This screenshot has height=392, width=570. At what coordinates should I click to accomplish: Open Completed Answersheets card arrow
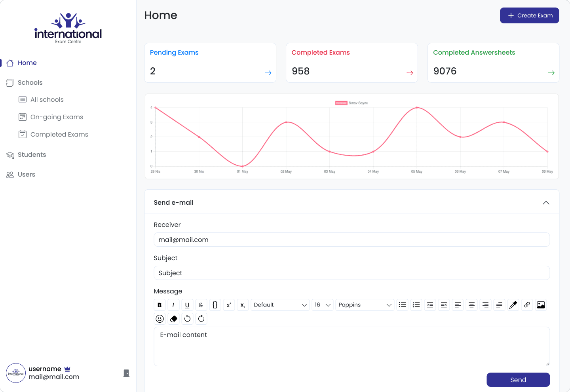click(x=551, y=73)
